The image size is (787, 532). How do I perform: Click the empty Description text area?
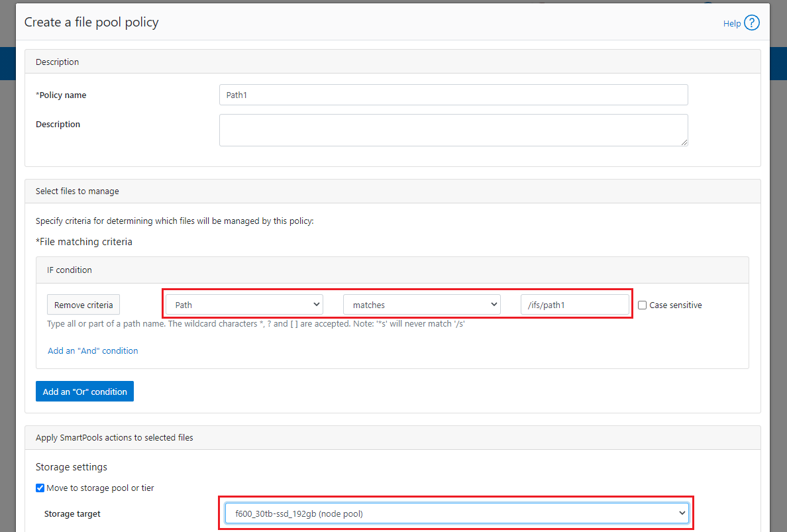coord(453,130)
